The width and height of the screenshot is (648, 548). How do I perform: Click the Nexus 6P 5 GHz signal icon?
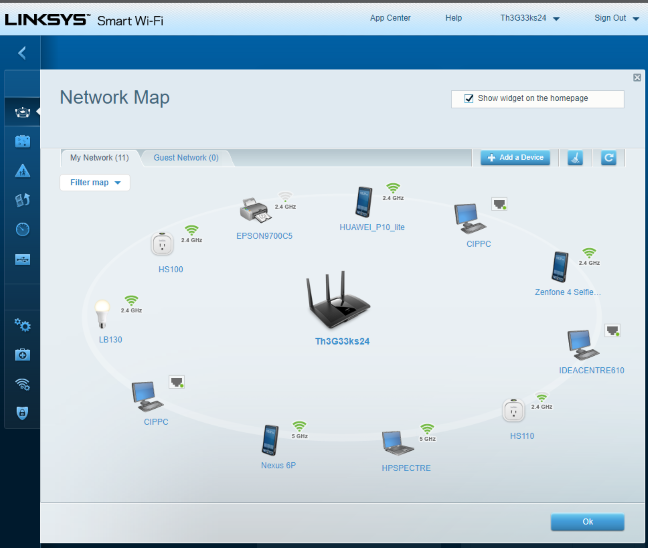299,426
